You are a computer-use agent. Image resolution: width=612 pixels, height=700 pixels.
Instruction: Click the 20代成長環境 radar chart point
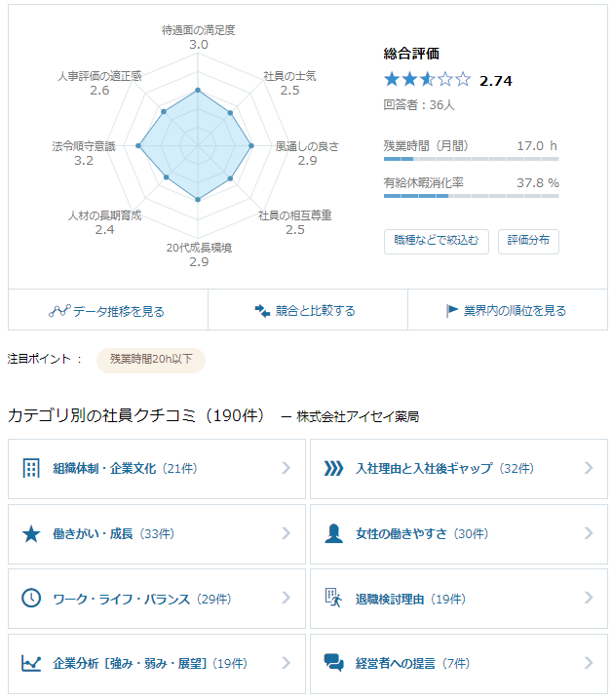198,200
